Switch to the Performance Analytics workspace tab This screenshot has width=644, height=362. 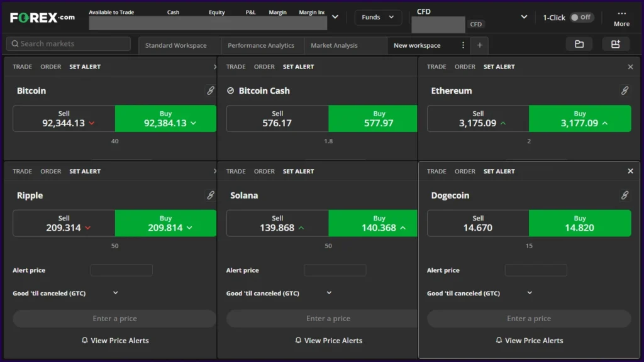pyautogui.click(x=261, y=45)
